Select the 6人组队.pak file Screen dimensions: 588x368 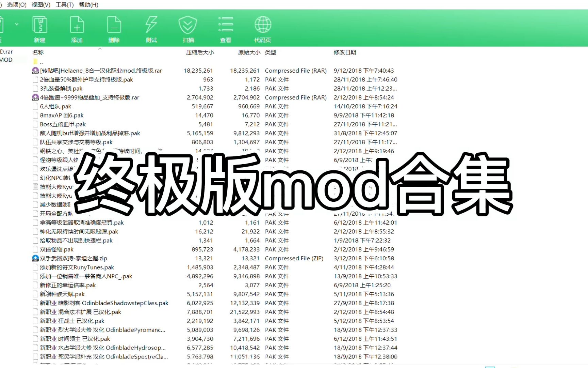(x=55, y=106)
